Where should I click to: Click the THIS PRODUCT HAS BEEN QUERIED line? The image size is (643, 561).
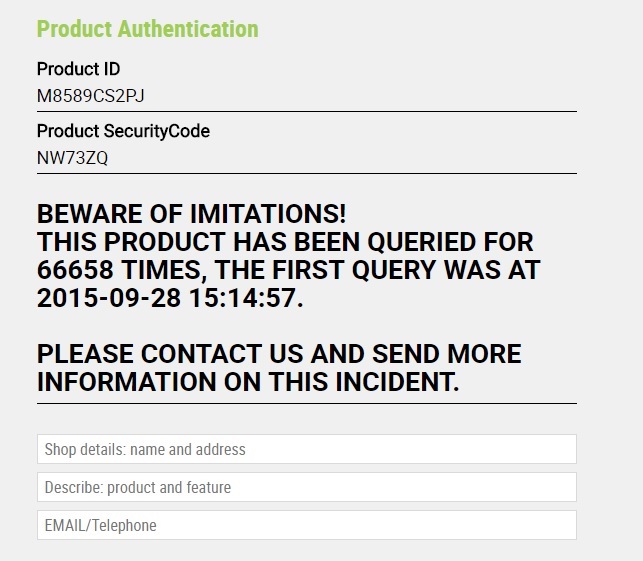(285, 242)
